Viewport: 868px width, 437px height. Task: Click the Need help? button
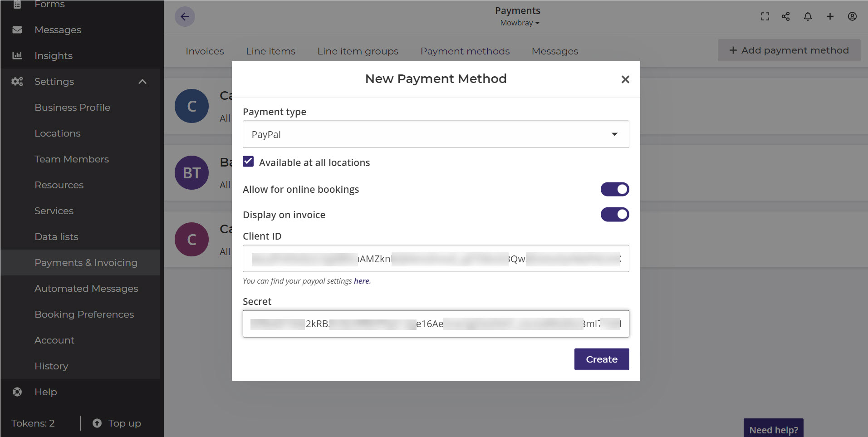[774, 428]
